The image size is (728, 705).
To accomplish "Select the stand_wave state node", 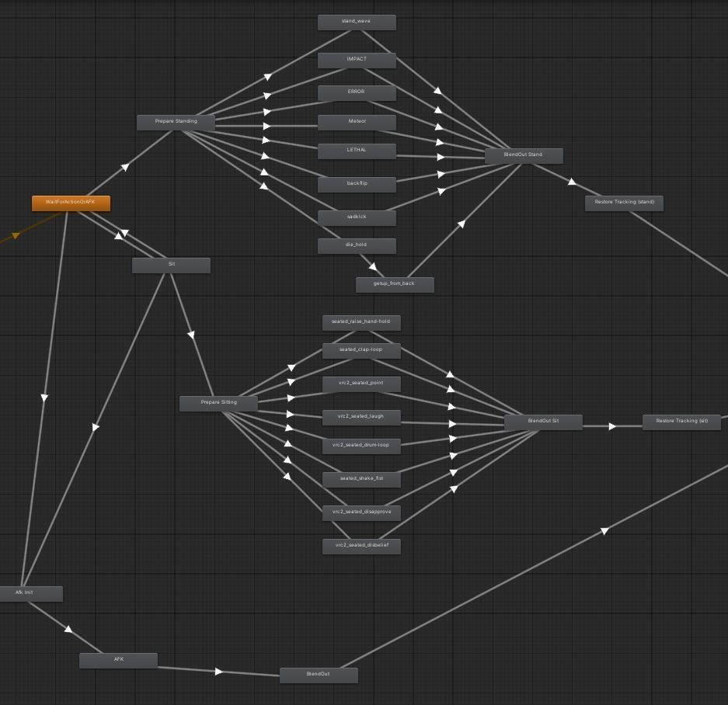I will tap(357, 22).
